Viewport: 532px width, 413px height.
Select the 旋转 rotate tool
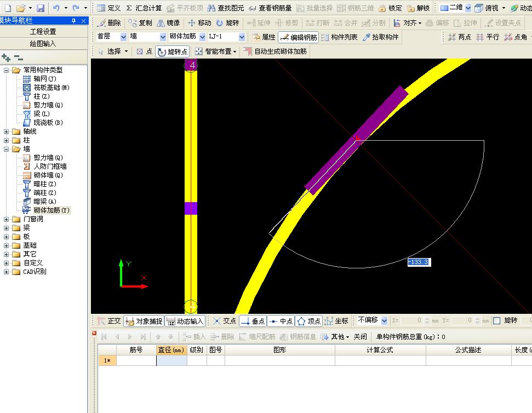[x=228, y=22]
